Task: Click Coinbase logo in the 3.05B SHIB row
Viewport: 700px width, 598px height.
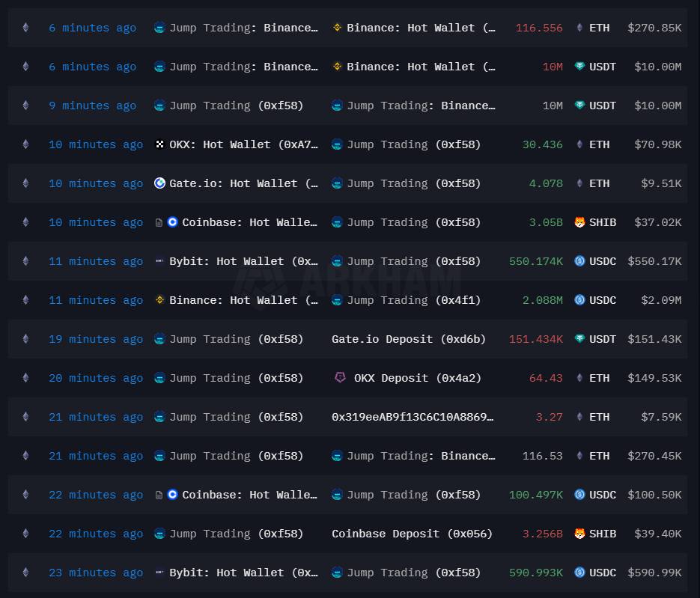Action: pyautogui.click(x=172, y=222)
